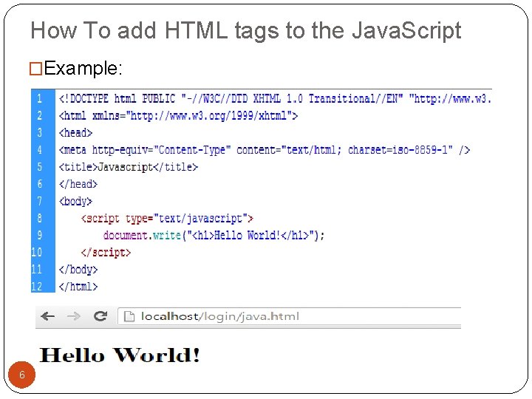Click the localhost/login/java.html address bar
The image size is (532, 399).
coord(289,316)
